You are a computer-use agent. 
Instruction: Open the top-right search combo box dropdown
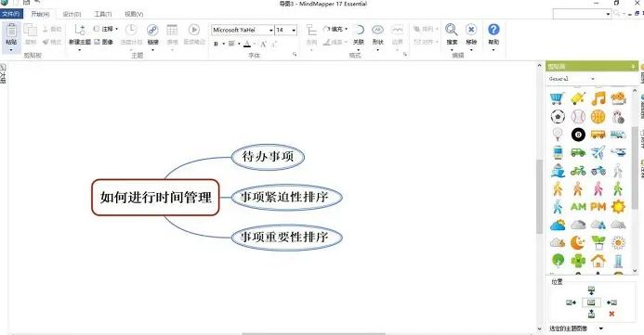609,14
